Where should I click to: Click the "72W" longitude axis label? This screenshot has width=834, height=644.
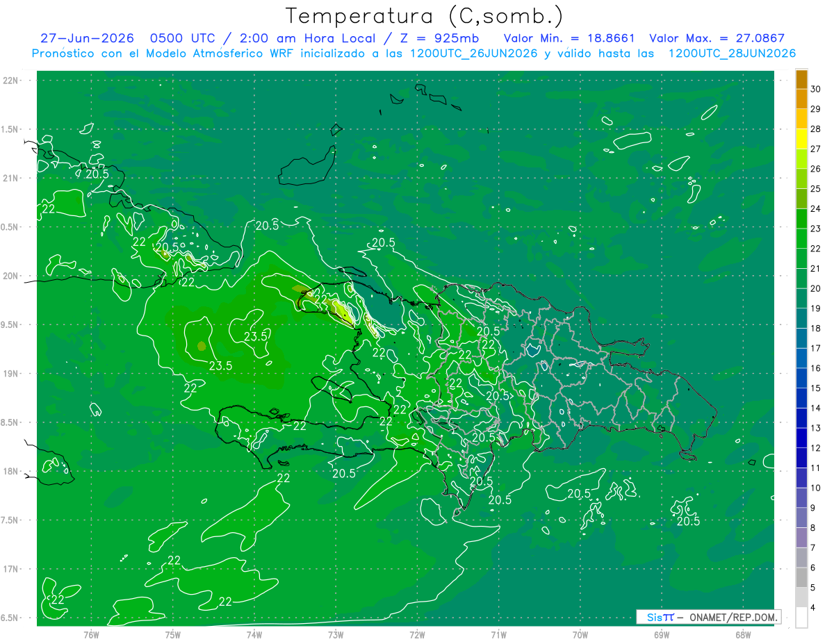click(x=417, y=635)
